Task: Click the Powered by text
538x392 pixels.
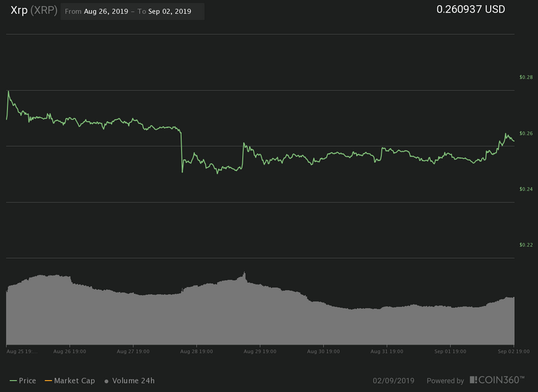Action: 446,381
